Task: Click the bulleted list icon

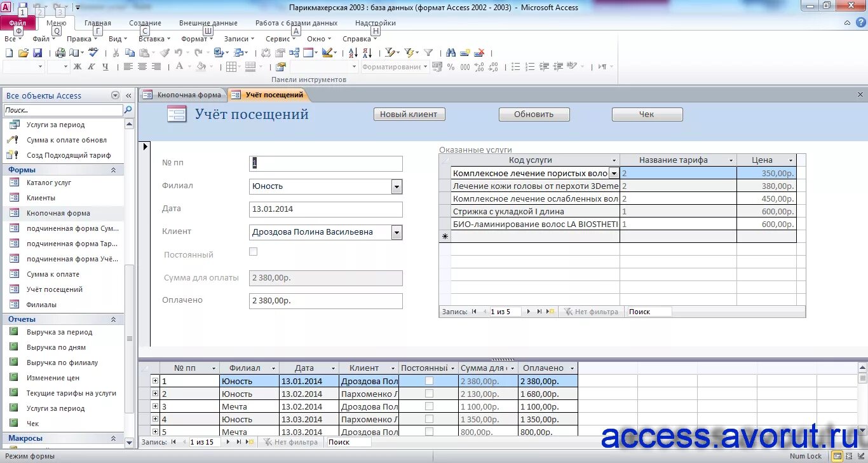Action: [515, 67]
